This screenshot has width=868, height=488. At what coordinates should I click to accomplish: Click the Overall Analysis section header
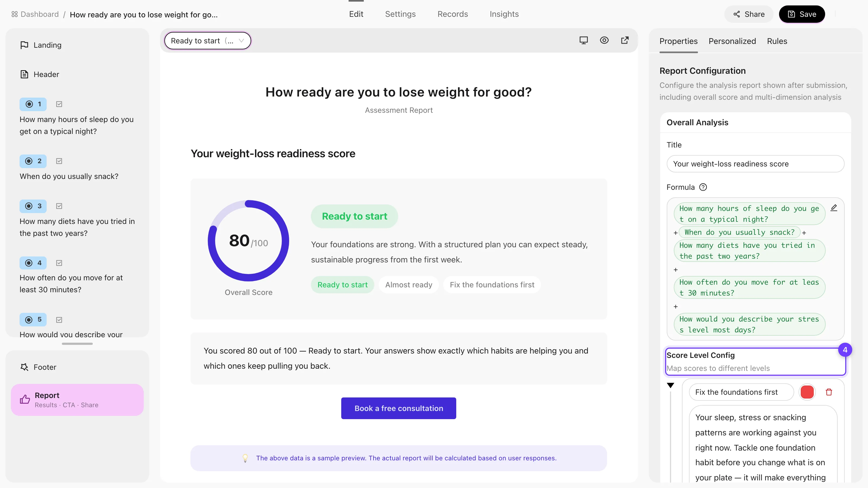click(755, 123)
